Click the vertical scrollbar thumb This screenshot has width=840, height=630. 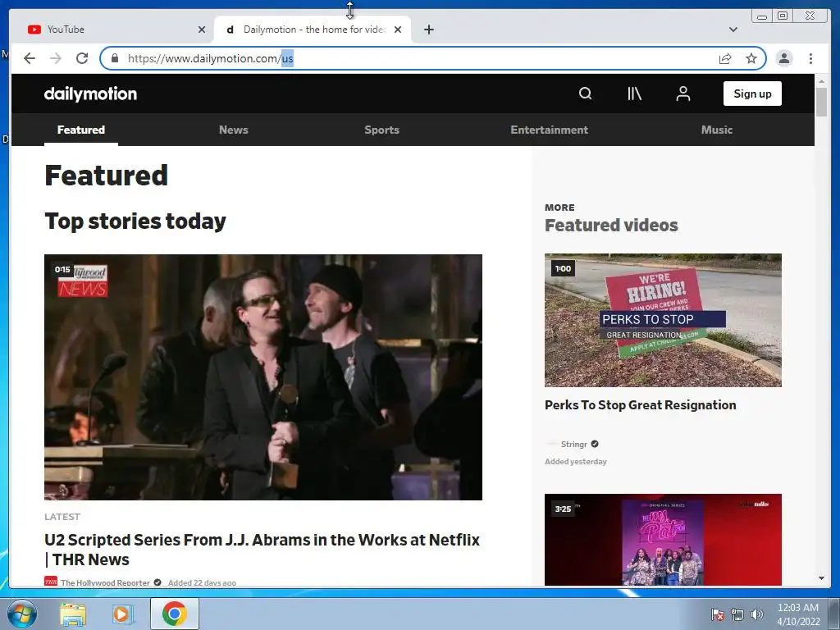pyautogui.click(x=821, y=102)
